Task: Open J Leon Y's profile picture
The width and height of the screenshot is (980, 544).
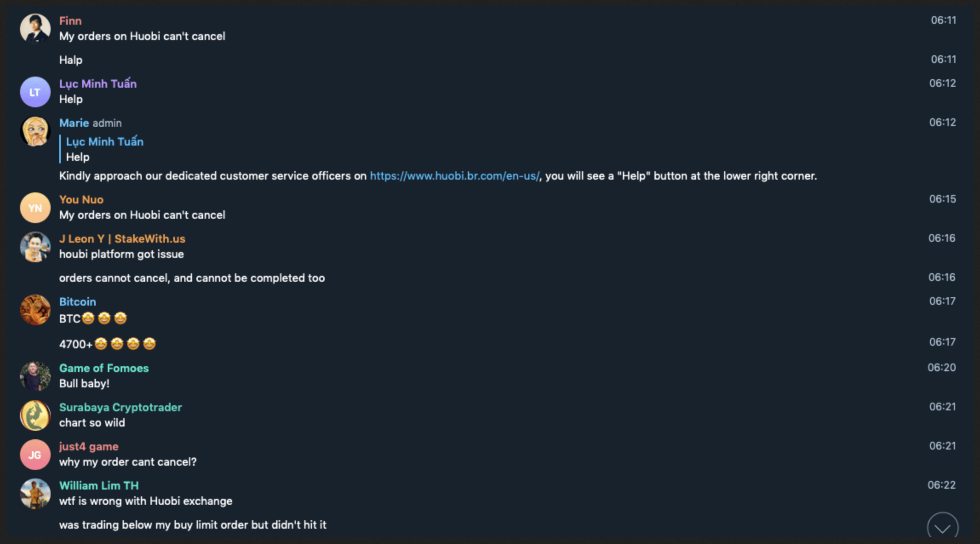Action: pos(35,247)
